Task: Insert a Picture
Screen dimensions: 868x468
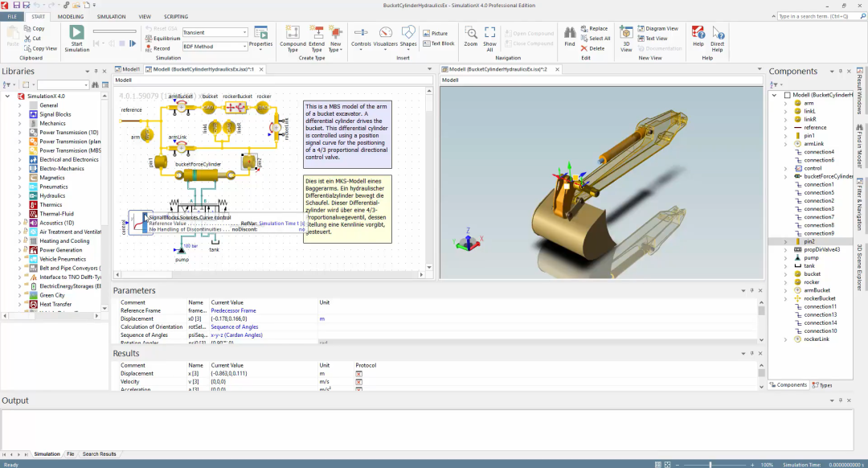Action: 435,33
